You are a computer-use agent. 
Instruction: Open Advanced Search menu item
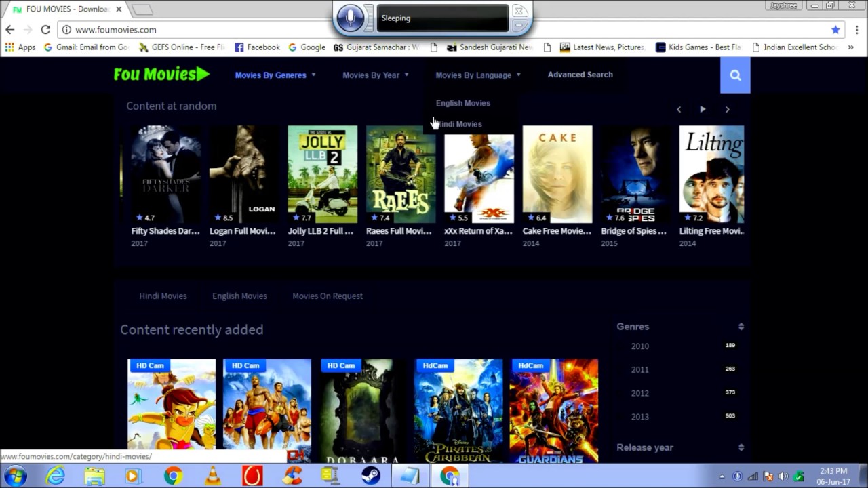point(580,75)
